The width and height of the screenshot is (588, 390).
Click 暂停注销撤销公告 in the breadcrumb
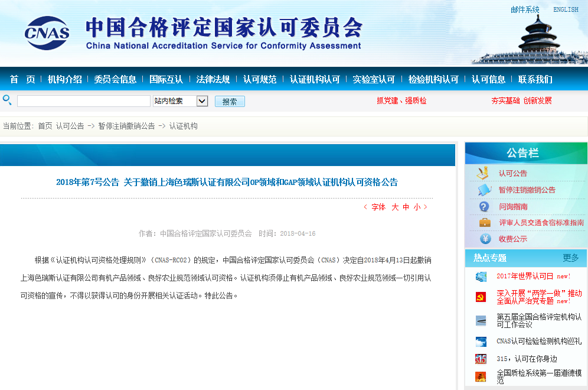click(126, 126)
